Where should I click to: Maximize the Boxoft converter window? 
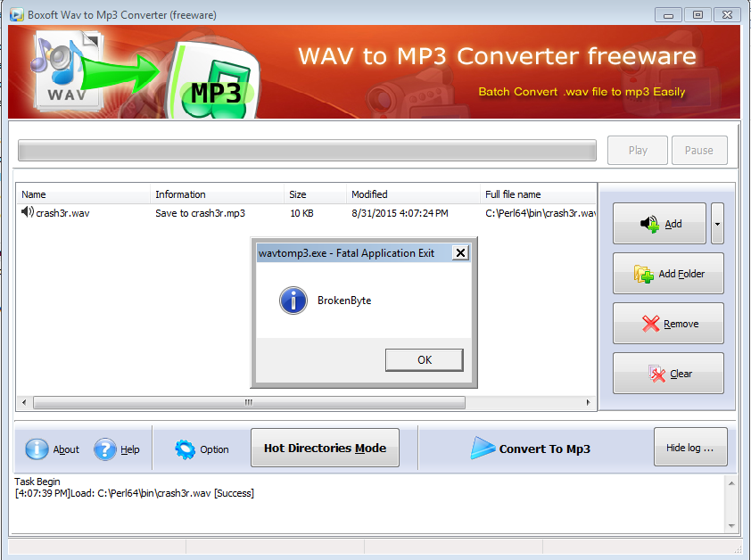(x=697, y=15)
